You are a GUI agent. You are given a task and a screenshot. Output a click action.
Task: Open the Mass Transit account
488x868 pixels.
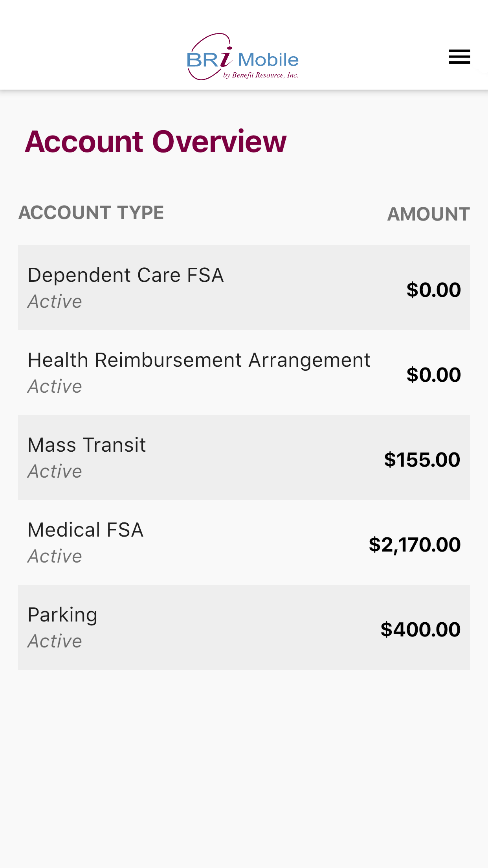87,445
